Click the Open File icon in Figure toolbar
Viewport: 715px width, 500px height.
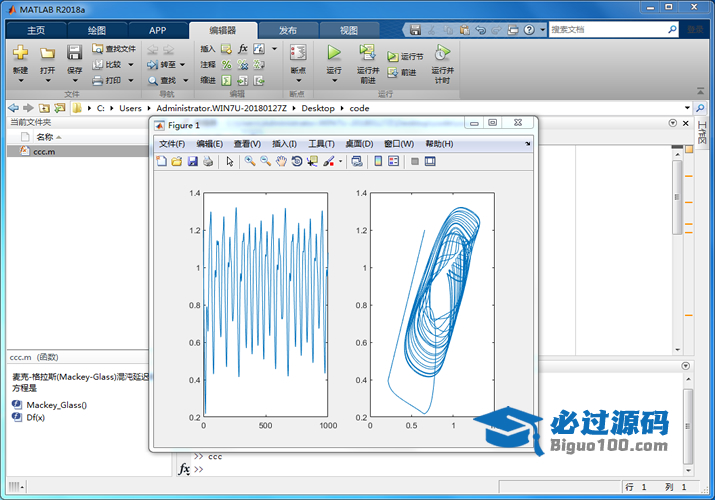(x=177, y=161)
